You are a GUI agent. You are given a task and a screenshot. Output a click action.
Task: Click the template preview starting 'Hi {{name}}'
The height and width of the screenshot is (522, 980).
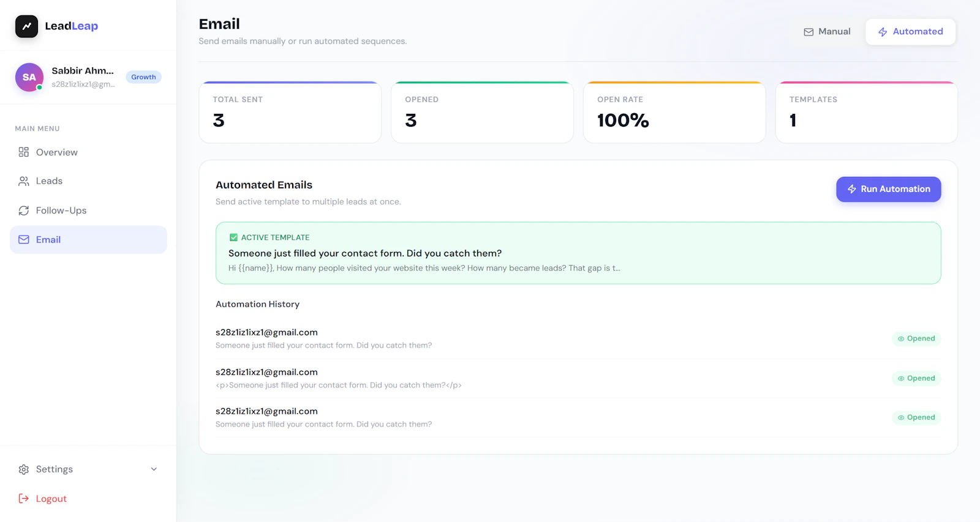point(424,268)
